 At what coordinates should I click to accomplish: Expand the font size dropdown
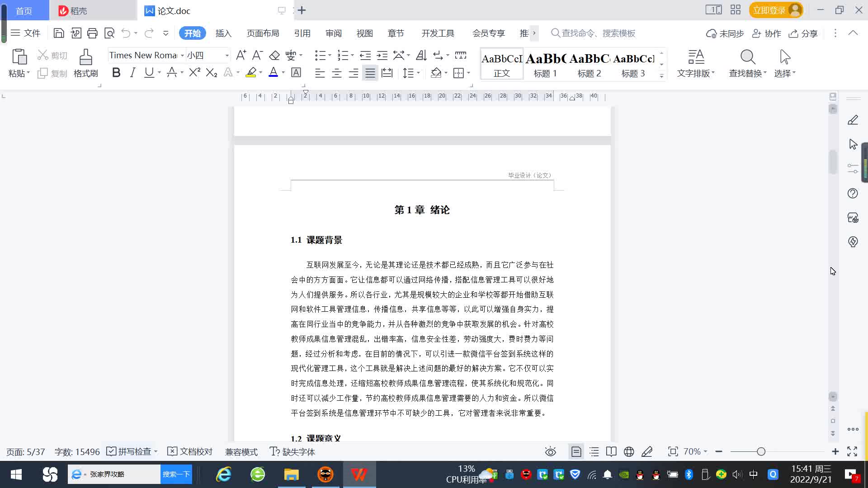pyautogui.click(x=227, y=56)
